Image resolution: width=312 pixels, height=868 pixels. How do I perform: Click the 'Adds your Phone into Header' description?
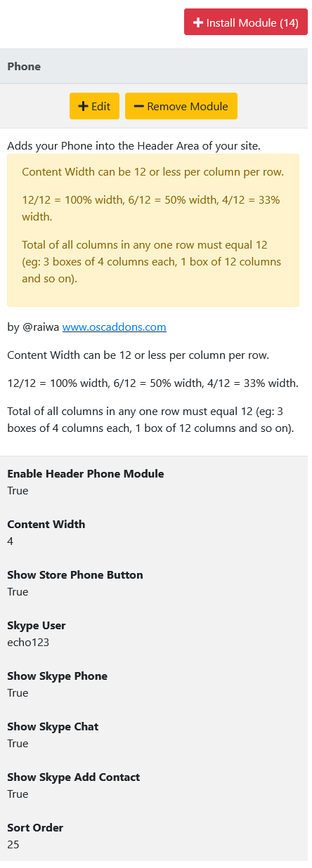pos(134,146)
